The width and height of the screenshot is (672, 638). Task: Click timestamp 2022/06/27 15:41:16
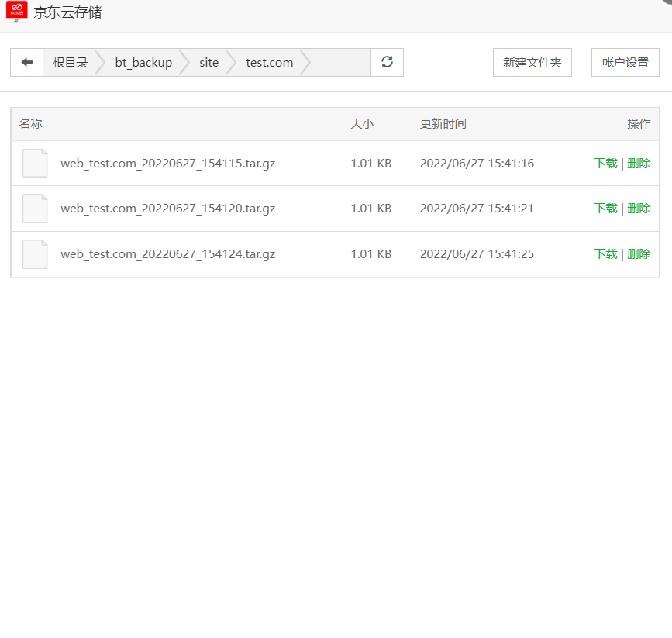click(x=477, y=164)
